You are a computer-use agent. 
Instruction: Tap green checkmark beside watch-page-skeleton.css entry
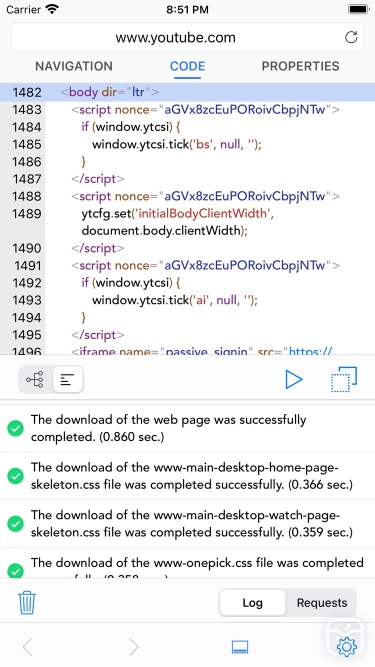(16, 524)
